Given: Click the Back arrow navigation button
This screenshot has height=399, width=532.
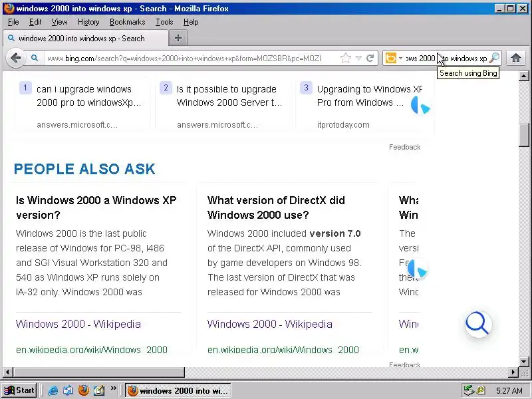Looking at the screenshot, I should [15, 58].
